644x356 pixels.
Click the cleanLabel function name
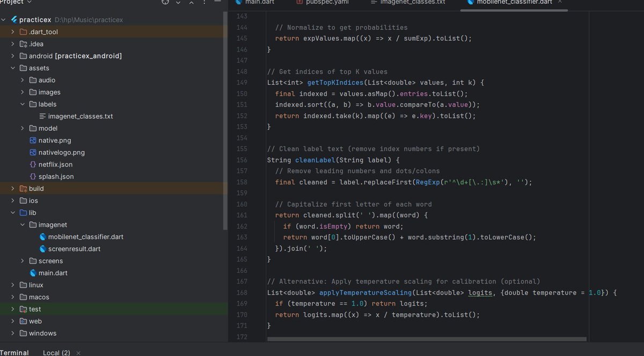(316, 160)
